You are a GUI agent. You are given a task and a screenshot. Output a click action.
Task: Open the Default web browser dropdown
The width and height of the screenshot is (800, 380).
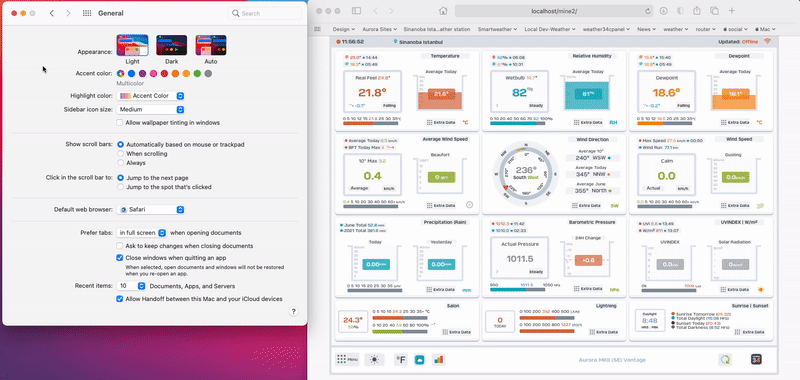(151, 210)
